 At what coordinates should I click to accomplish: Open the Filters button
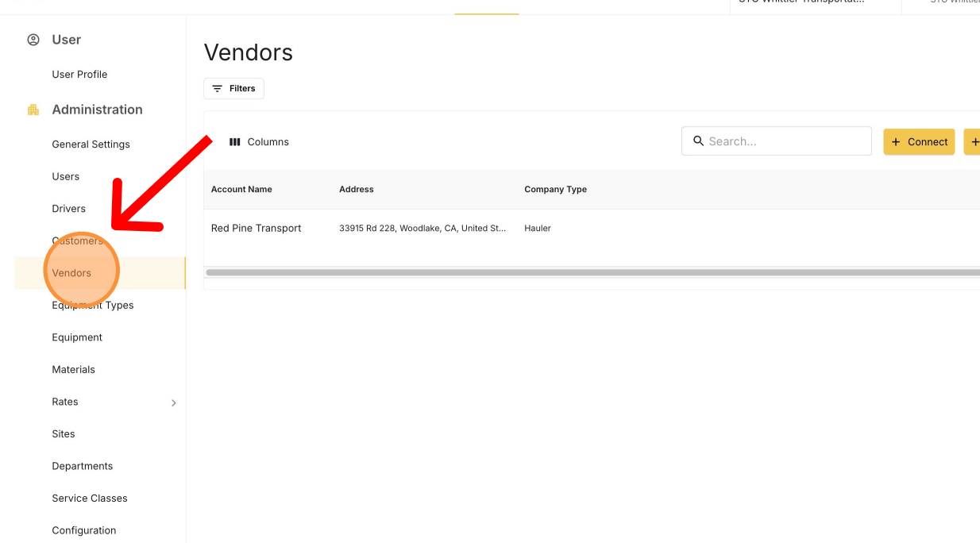pyautogui.click(x=233, y=88)
